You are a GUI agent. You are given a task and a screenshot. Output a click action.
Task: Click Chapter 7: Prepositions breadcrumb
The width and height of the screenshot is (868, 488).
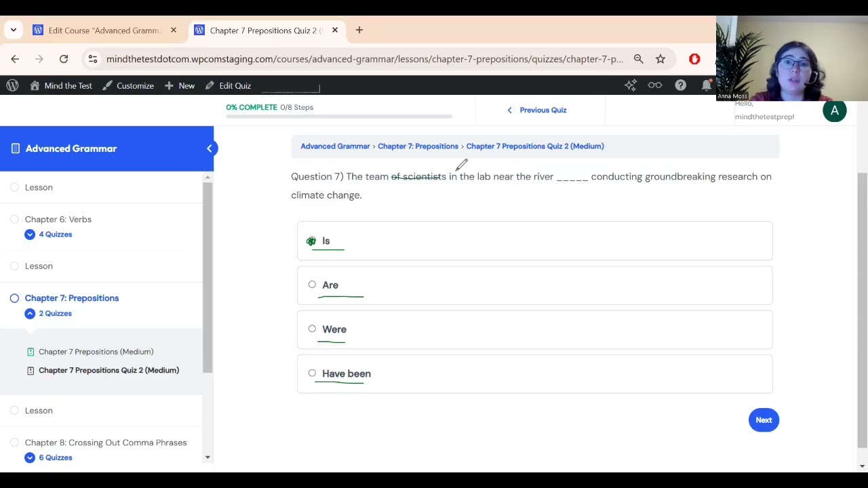[x=418, y=146]
